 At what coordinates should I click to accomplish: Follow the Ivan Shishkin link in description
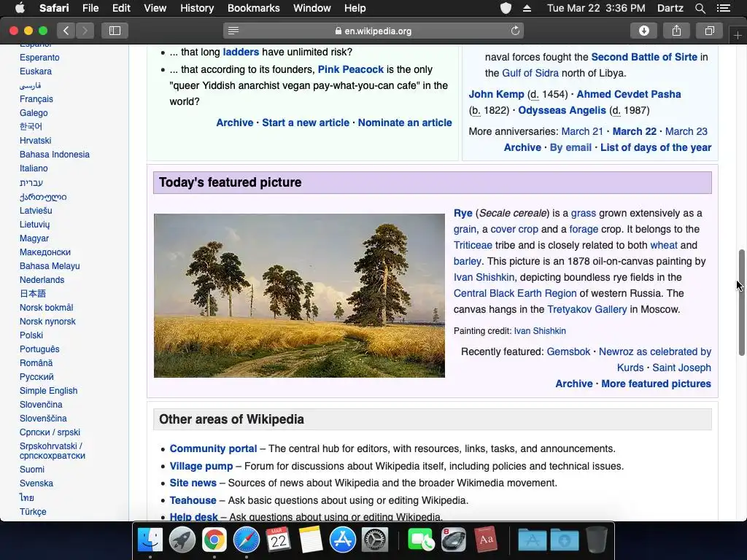pyautogui.click(x=484, y=277)
